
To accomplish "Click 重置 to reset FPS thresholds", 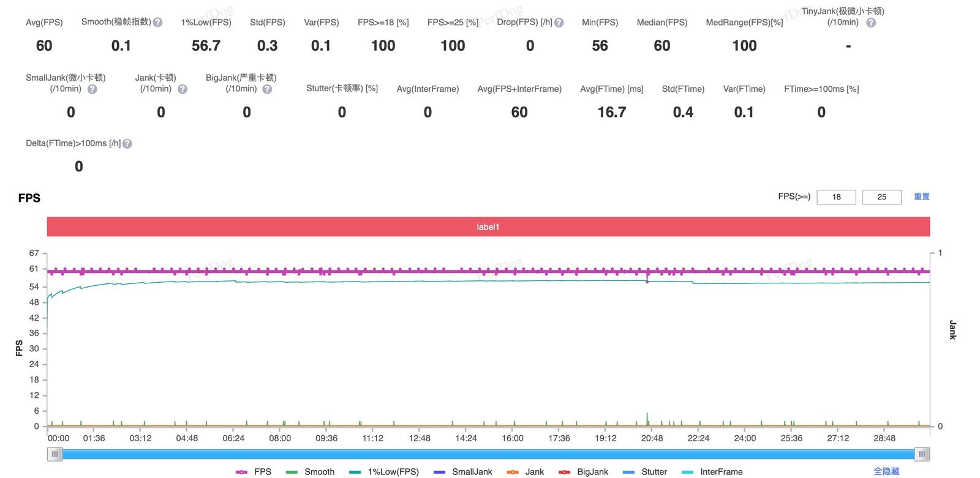I will click(922, 196).
